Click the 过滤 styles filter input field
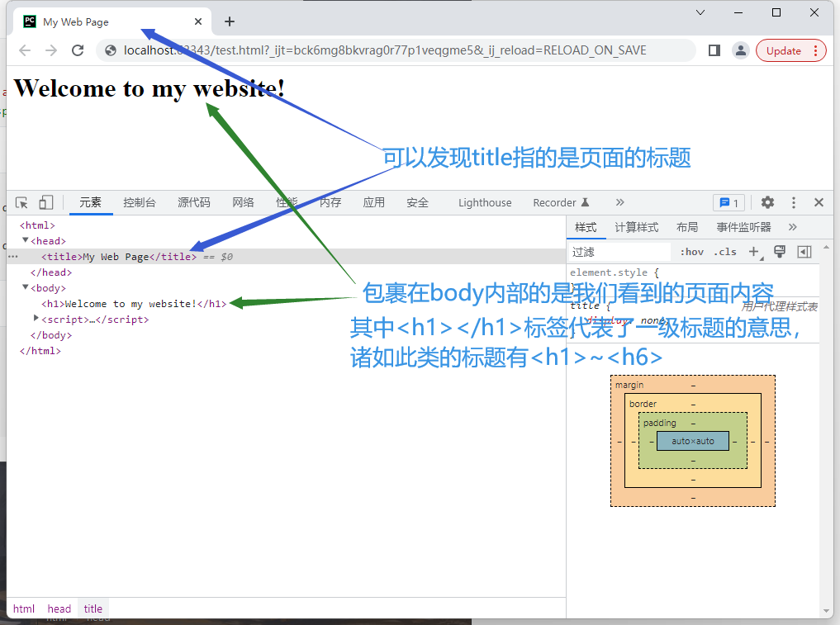Screen dimensions: 840x625 point(619,252)
